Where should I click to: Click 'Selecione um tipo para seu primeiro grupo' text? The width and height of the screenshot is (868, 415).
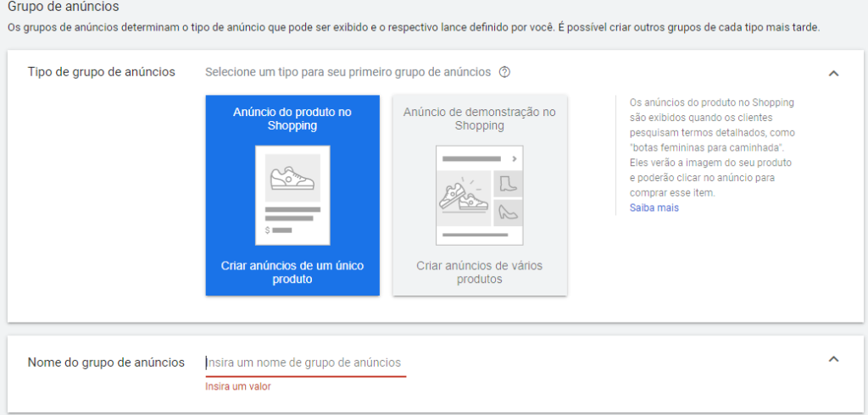click(x=348, y=72)
